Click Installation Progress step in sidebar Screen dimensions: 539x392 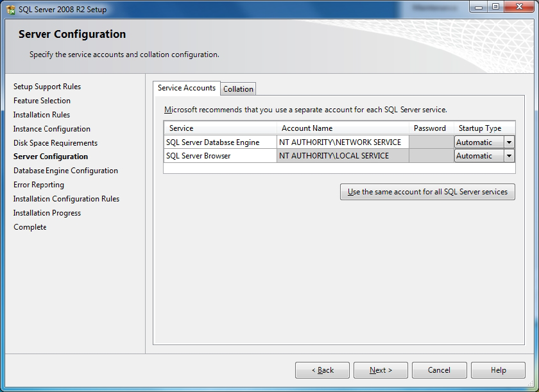pyautogui.click(x=47, y=213)
